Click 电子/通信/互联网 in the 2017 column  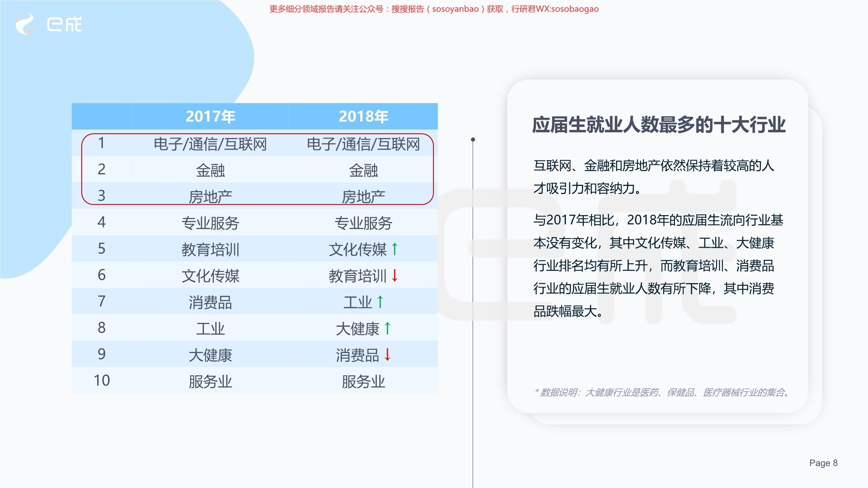coord(210,144)
